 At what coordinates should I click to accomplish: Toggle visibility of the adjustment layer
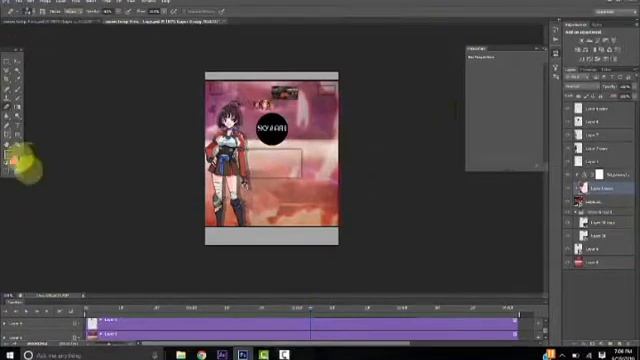click(x=567, y=175)
